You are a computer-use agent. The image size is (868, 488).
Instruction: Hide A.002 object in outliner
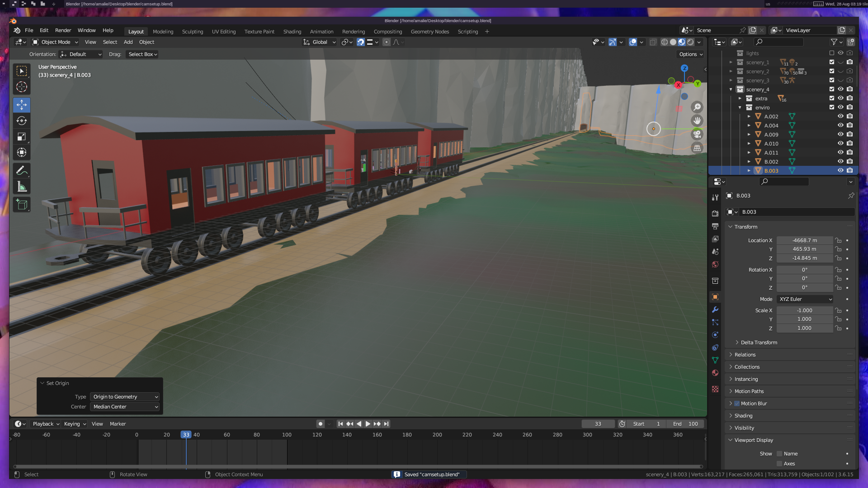point(840,117)
